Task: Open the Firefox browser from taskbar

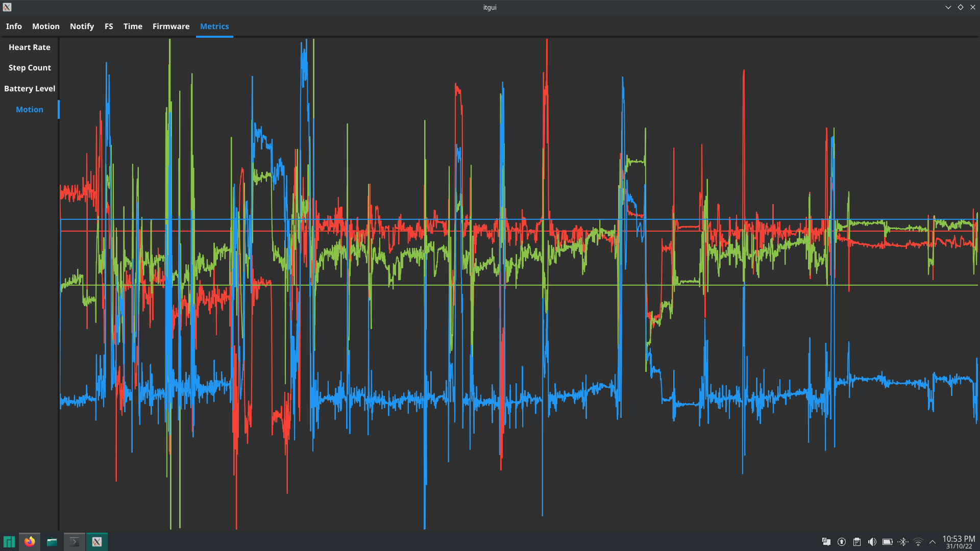Action: click(x=30, y=542)
